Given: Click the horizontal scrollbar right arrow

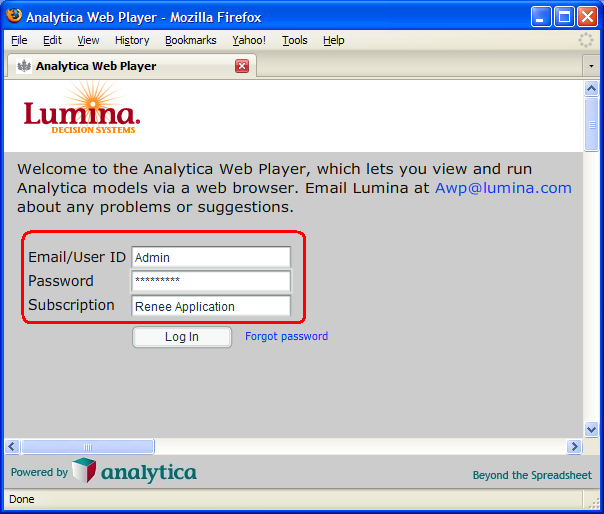Looking at the screenshot, I should [x=574, y=447].
